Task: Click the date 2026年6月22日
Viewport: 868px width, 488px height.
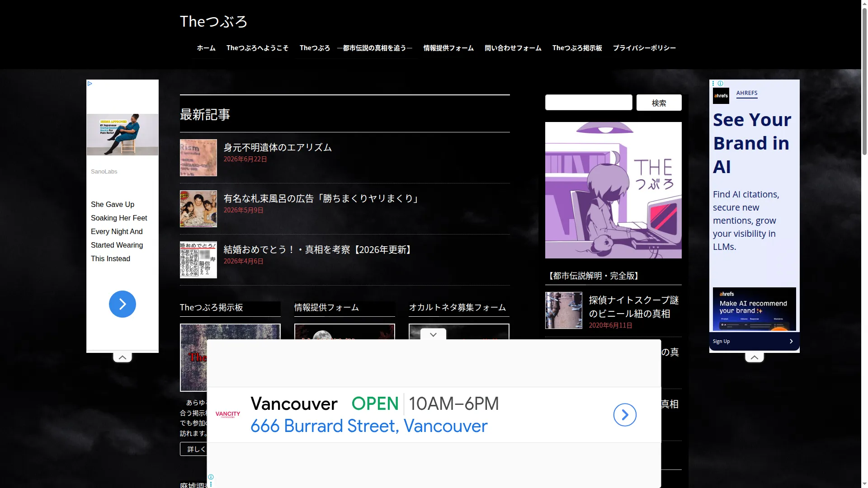Action: (245, 160)
